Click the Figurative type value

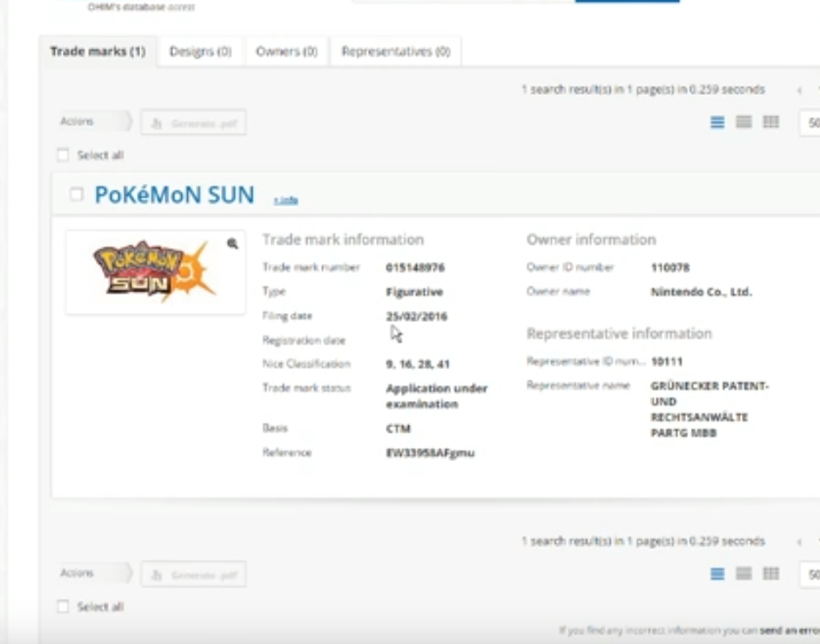click(x=414, y=292)
